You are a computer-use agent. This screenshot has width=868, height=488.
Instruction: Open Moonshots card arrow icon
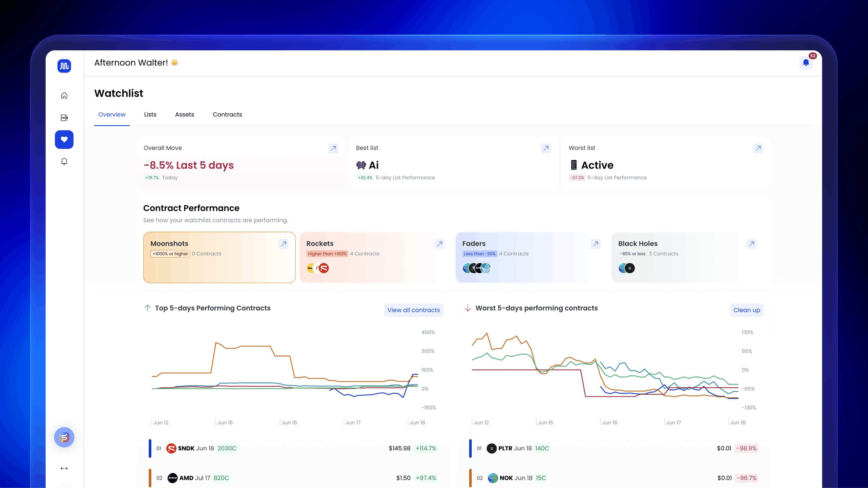[284, 244]
